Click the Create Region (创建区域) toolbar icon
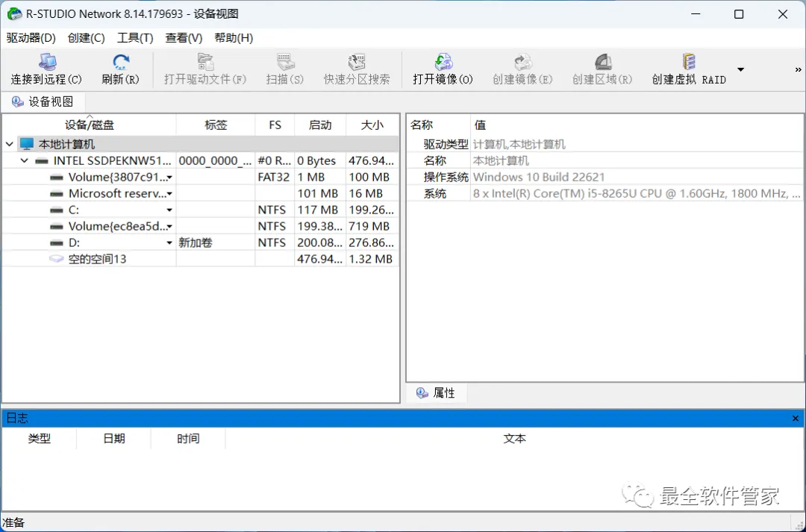The image size is (806, 532). click(602, 62)
